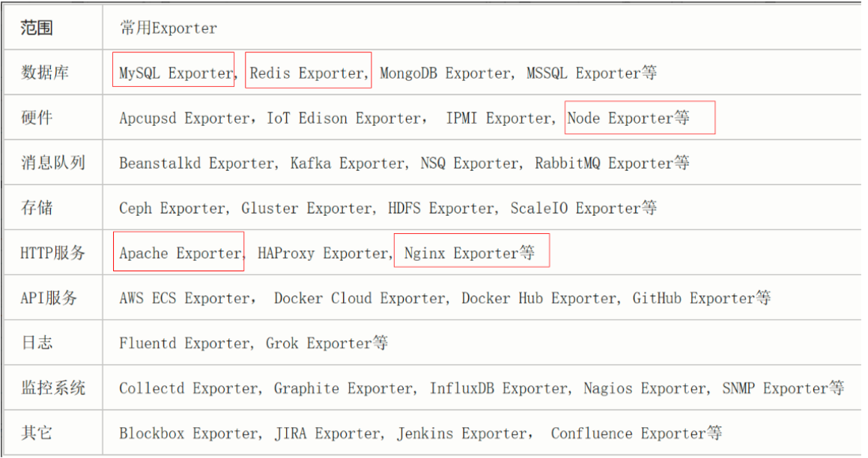This screenshot has width=868, height=458.
Task: Select the 消息队列 row label
Action: pyautogui.click(x=53, y=162)
